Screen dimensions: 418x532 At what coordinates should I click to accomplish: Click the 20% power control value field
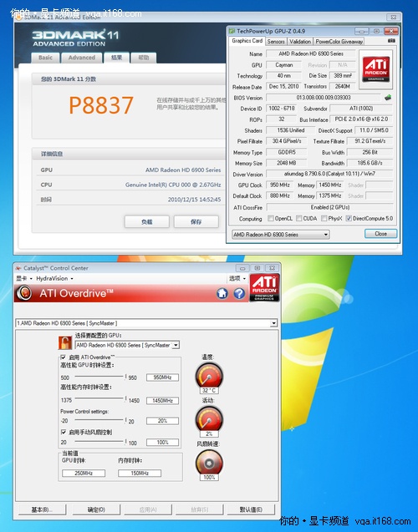(162, 421)
